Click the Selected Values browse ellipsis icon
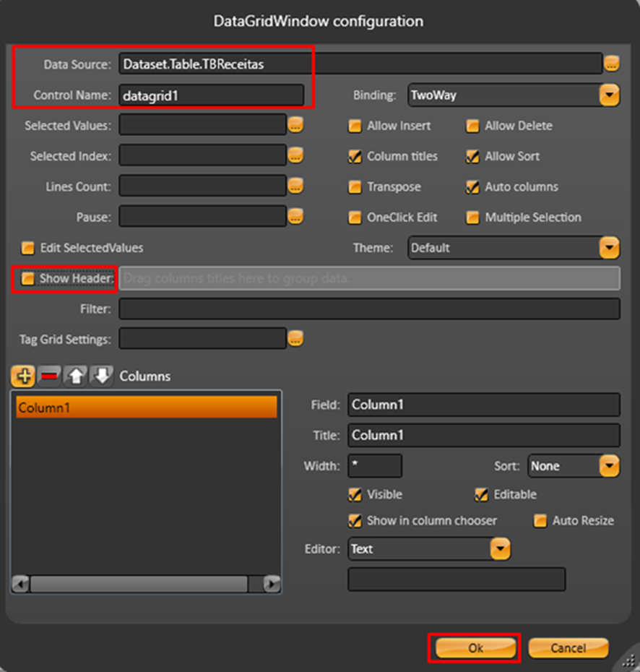This screenshot has height=672, width=640. pyautogui.click(x=296, y=125)
